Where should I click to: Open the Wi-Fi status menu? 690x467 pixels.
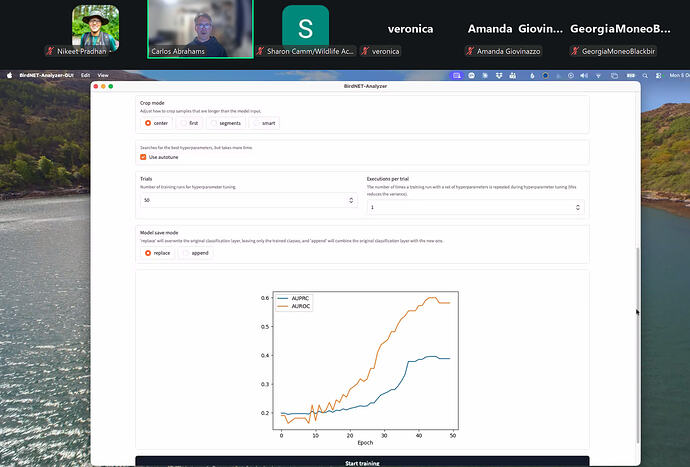click(x=598, y=76)
